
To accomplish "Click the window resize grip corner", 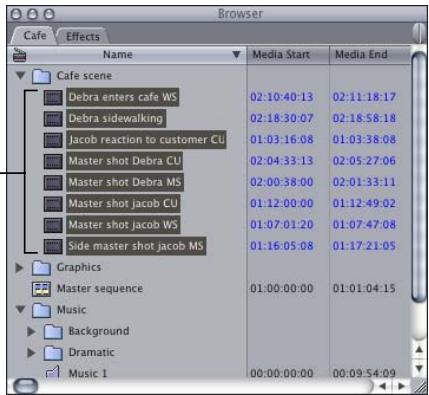I will click(419, 387).
